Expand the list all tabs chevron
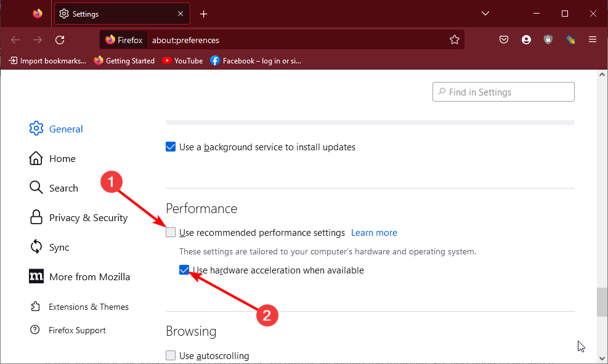608x364 pixels. [485, 13]
